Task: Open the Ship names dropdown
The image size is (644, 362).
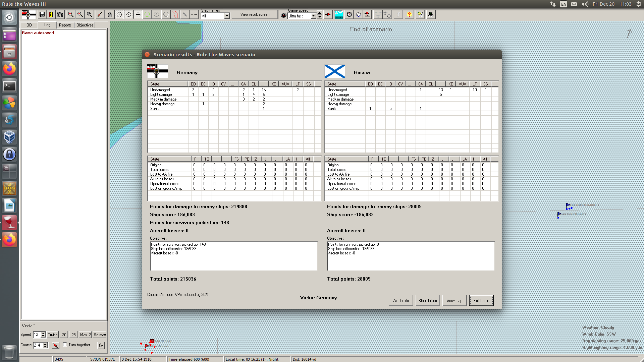Action: tap(227, 16)
